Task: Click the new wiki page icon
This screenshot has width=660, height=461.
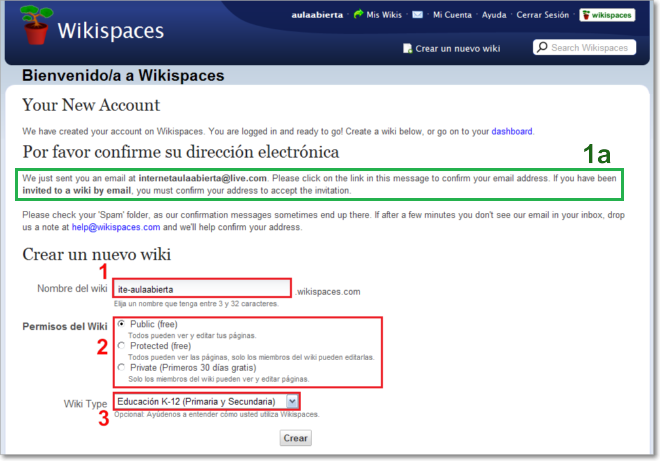Action: [x=407, y=48]
